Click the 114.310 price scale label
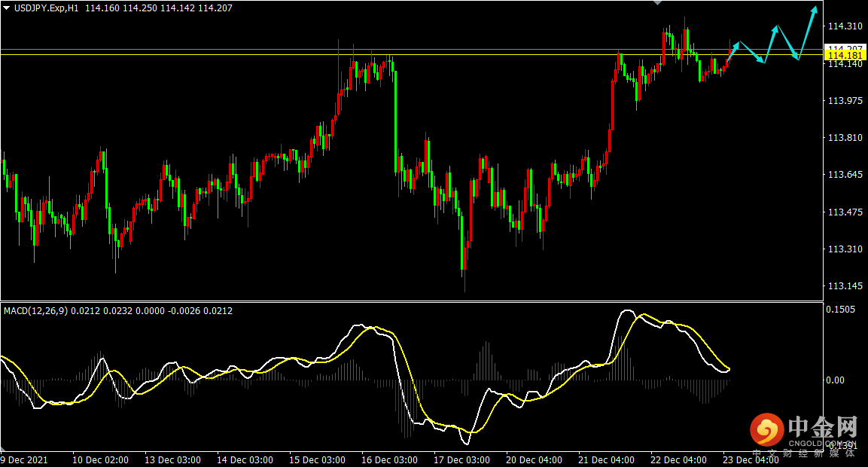Viewport: 868px width, 467px height. (845, 26)
